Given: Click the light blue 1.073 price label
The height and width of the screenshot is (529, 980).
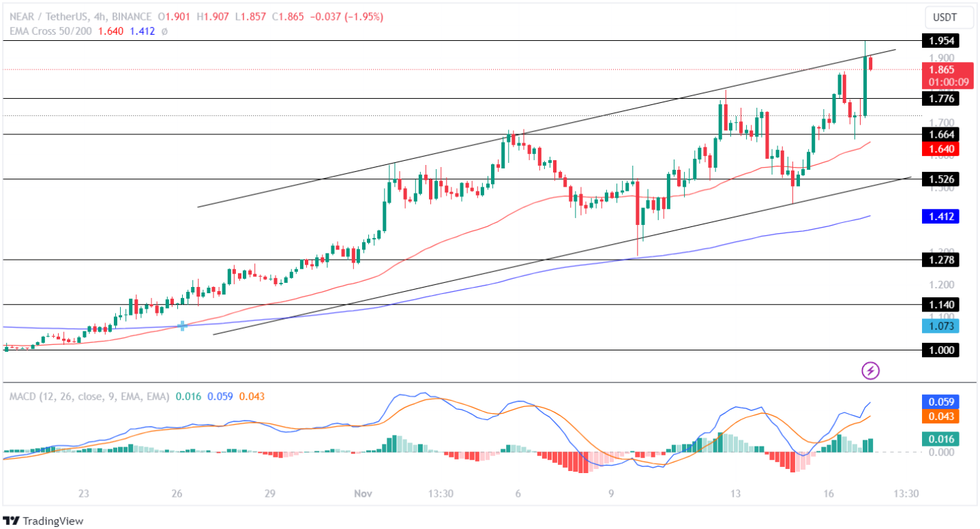Looking at the screenshot, I should (x=940, y=326).
